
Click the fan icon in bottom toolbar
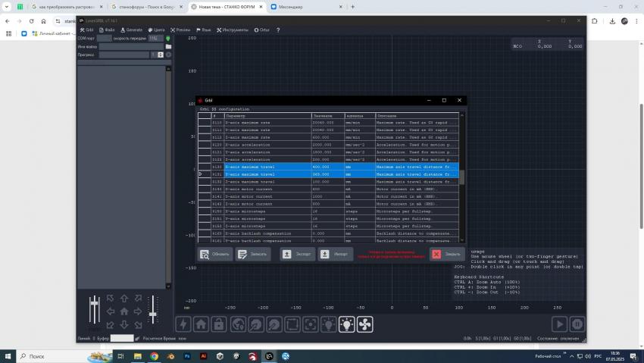click(364, 324)
